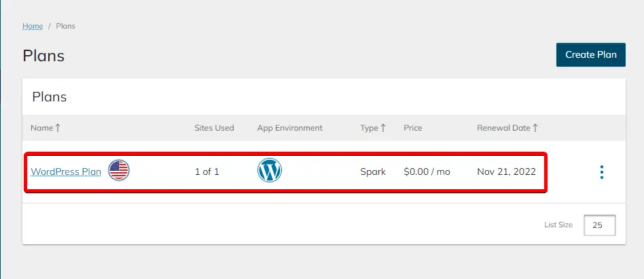Viewport: 644px width, 279px height.
Task: Click the Sites Used column header
Action: (x=214, y=128)
